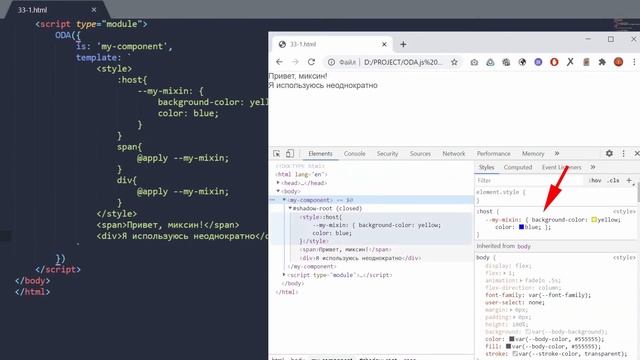Toggle the :hov element state panel
Image resolution: width=640 pixels, height=360 pixels.
(x=595, y=180)
